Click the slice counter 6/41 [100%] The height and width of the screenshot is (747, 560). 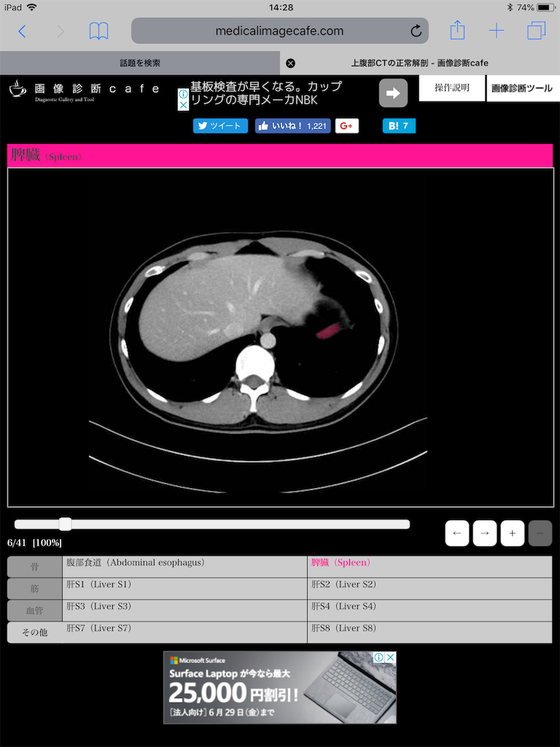34,543
